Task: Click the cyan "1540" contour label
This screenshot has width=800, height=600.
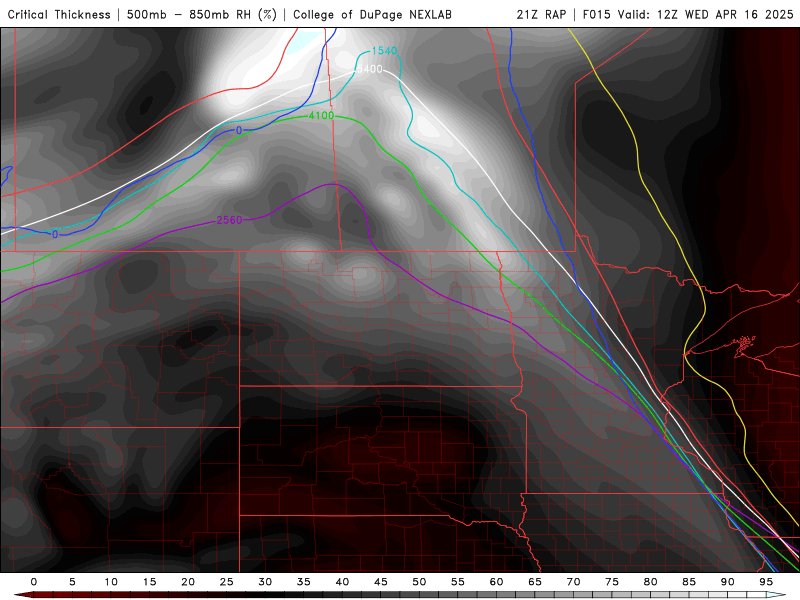Action: tap(384, 51)
